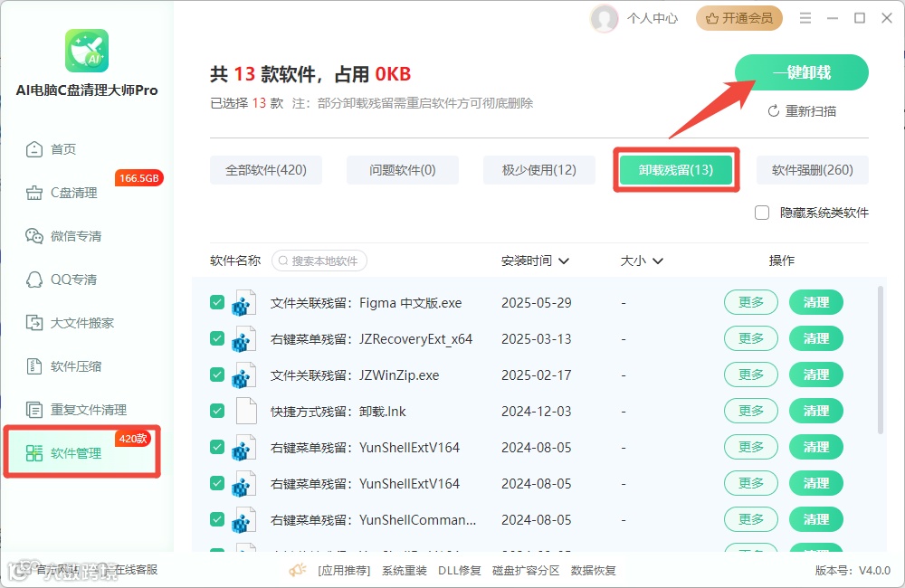Click the software list vertical scrollbar
This screenshot has width=905, height=588.
pos(881,360)
